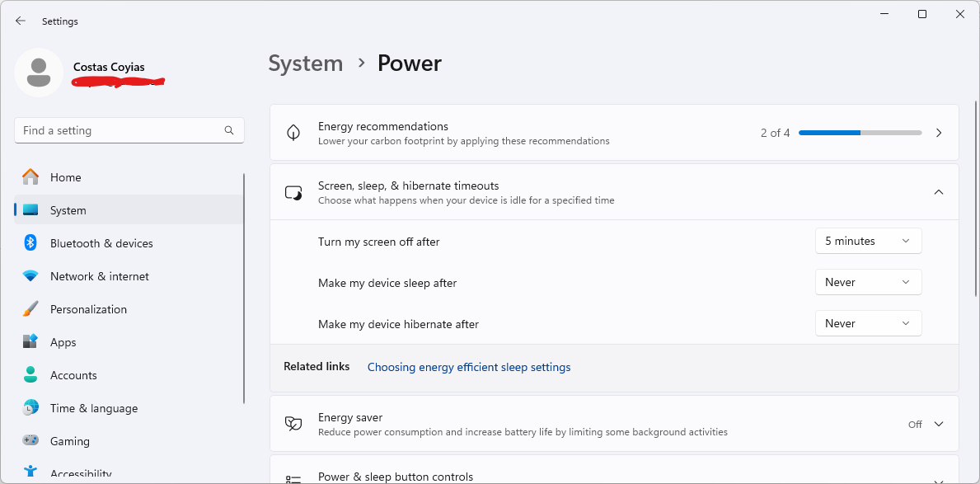The width and height of the screenshot is (980, 484).
Task: Collapse Screen, sleep, & hibernate timeouts section
Action: 938,192
